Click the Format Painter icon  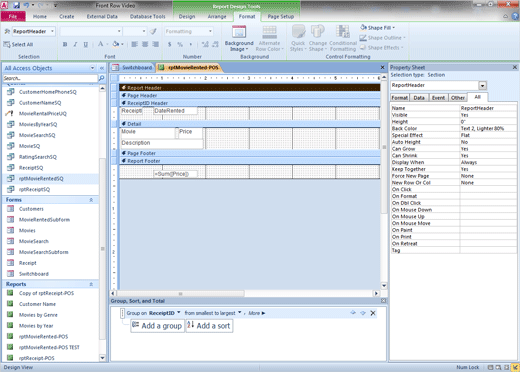click(153, 31)
